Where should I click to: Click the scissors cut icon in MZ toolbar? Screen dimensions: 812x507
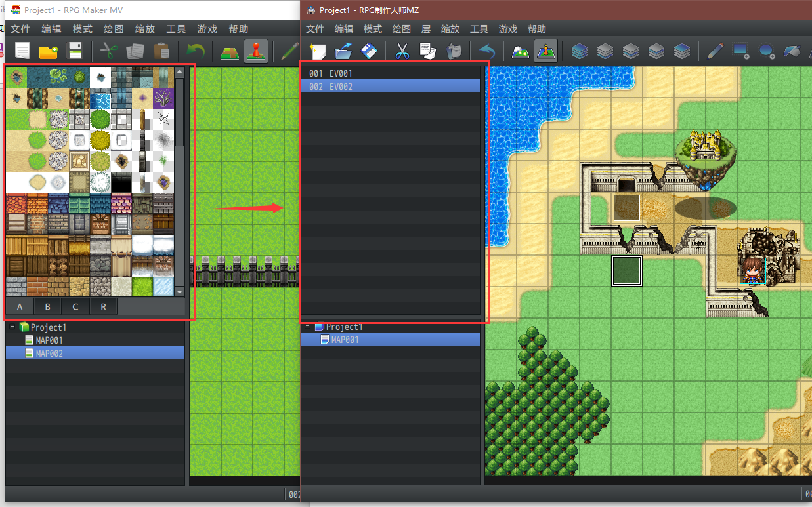tap(402, 51)
